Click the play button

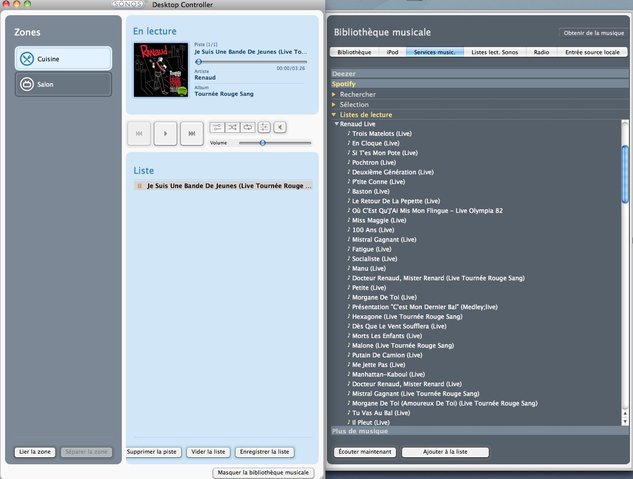[x=165, y=133]
